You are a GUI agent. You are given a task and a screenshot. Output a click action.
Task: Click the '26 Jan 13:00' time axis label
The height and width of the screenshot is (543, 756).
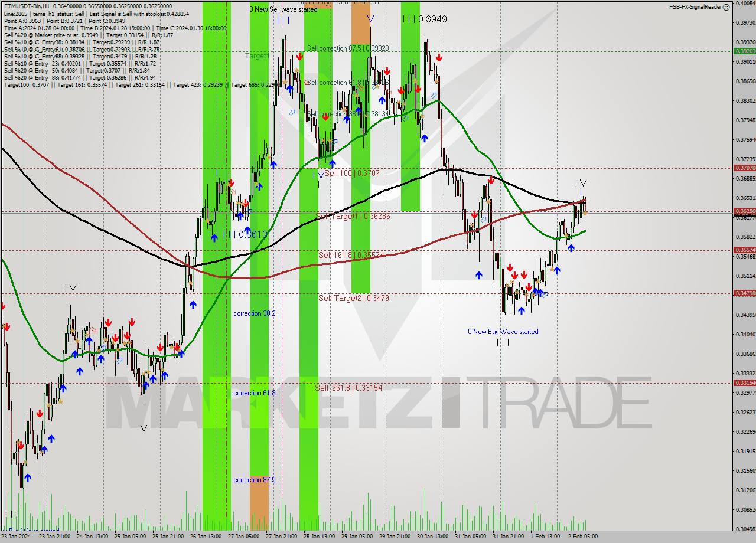tap(206, 537)
